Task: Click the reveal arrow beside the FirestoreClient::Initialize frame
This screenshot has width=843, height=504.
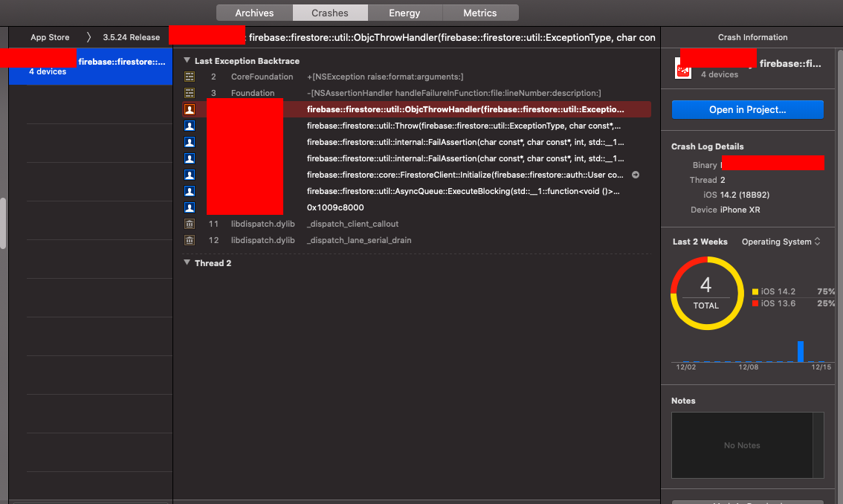Action: click(636, 175)
